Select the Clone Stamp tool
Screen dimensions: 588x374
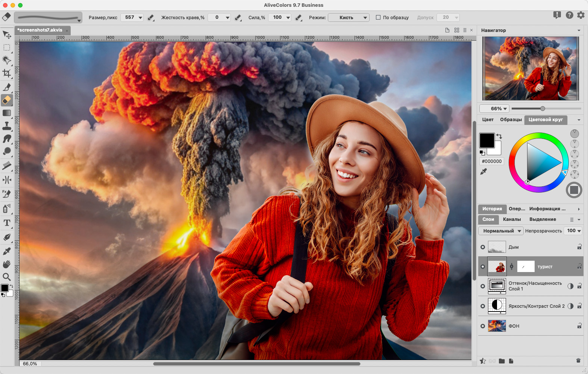point(7,126)
